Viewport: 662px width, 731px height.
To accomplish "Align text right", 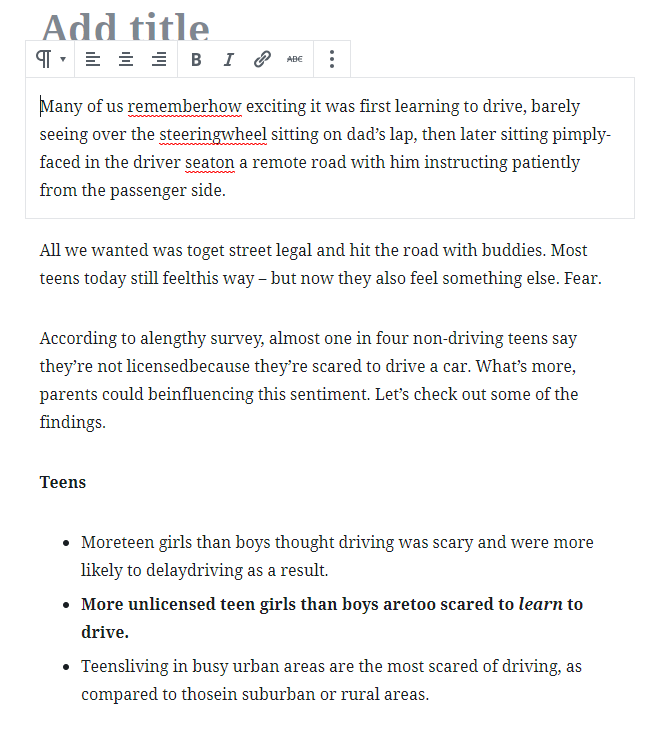I will 159,59.
